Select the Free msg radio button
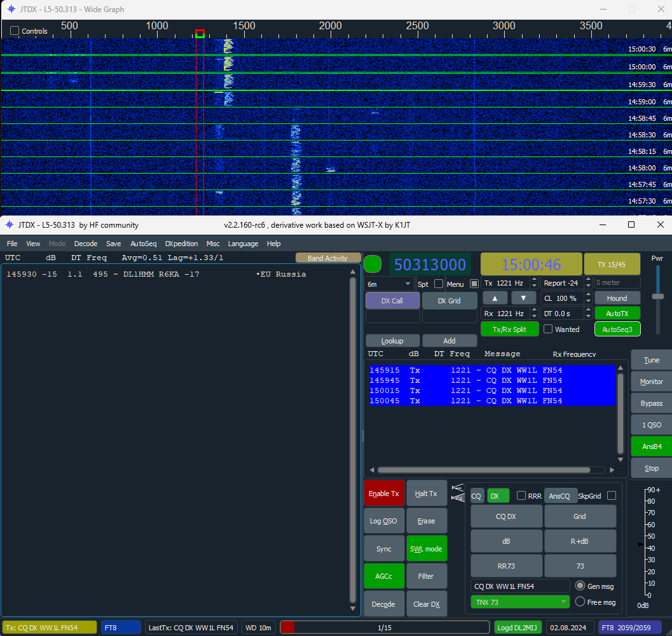This screenshot has height=636, width=672. [580, 602]
